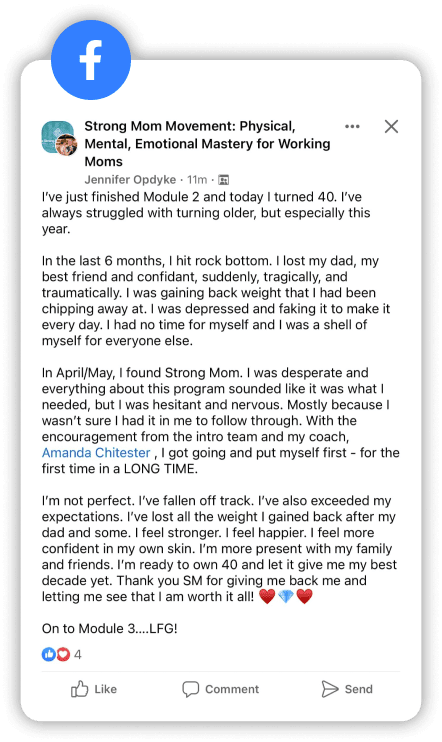This screenshot has height=742, width=442.
Task: Click the red heart reaction icon
Action: (x=63, y=654)
